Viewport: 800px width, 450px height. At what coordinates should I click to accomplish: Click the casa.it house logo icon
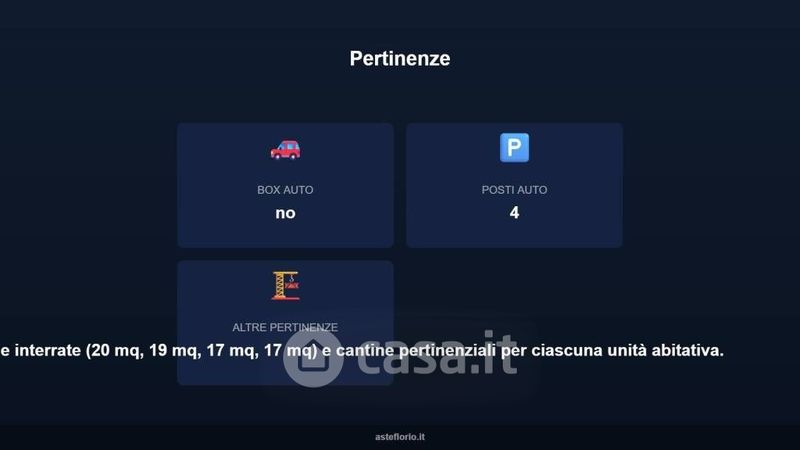pos(312,358)
